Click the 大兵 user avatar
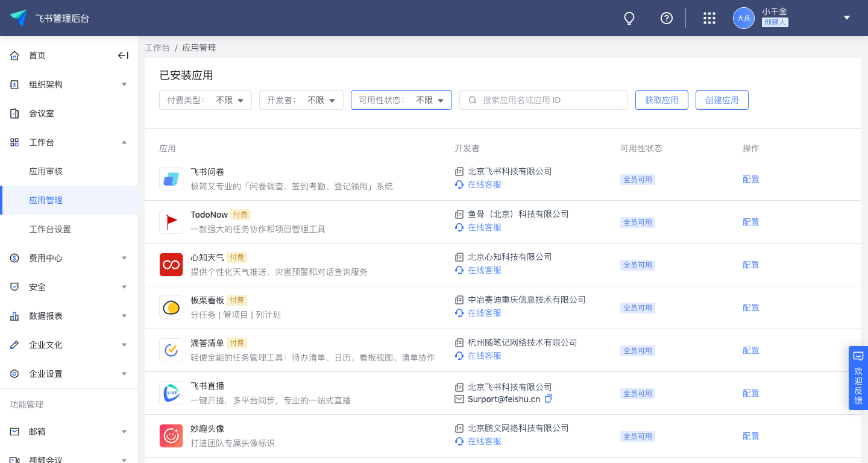 [744, 18]
